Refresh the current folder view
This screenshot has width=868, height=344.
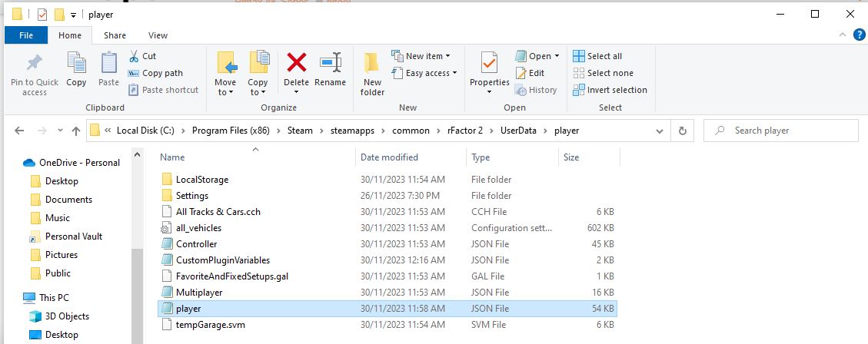[x=682, y=131]
